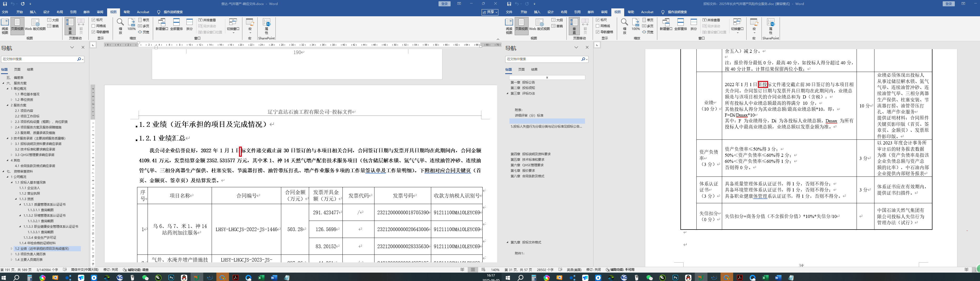
Task: Uncheck ruler (标尺) checkbox in 招标文件 window
Action: coord(598,20)
